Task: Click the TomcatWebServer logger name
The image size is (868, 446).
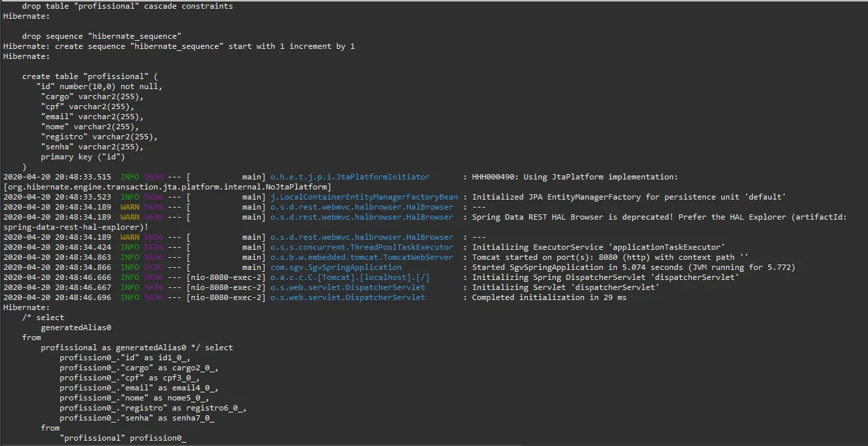Action: [362, 257]
